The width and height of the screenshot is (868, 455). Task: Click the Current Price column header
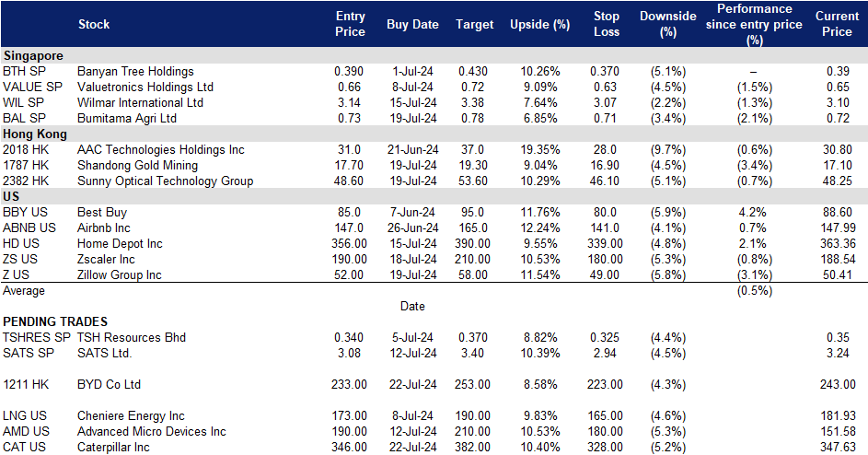tap(836, 24)
